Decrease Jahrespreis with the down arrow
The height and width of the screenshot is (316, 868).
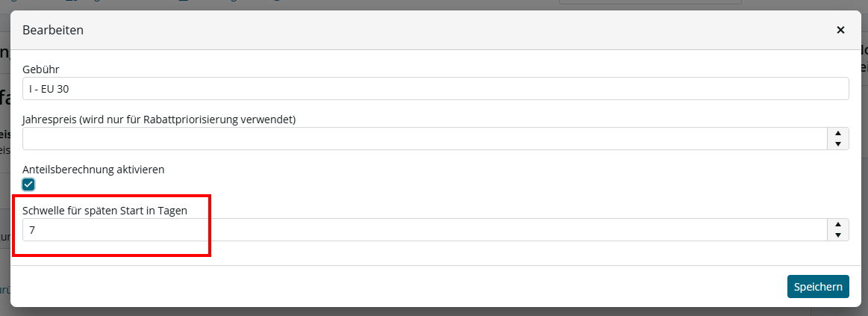pos(837,144)
